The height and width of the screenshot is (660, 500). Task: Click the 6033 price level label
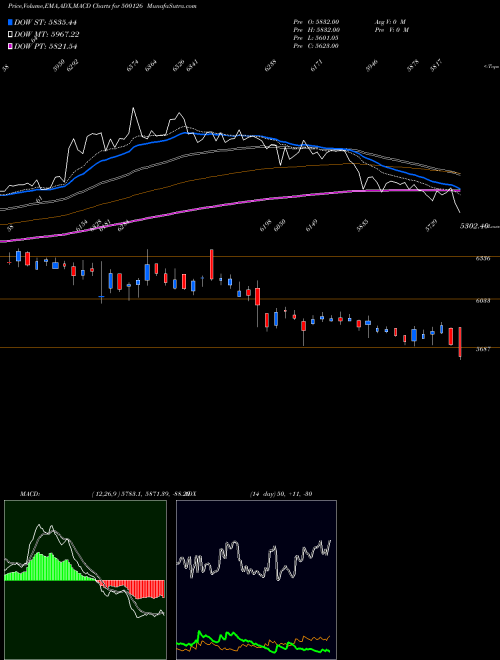(x=483, y=301)
